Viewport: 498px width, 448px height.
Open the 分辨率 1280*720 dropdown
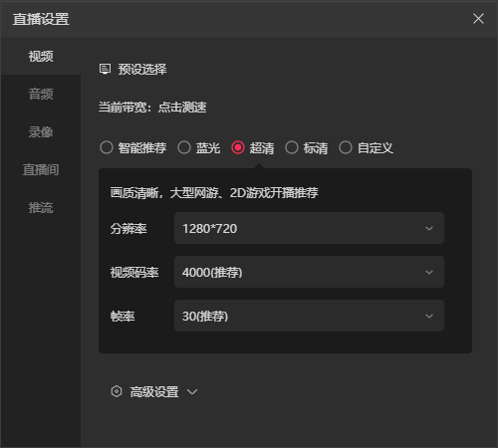click(x=309, y=228)
